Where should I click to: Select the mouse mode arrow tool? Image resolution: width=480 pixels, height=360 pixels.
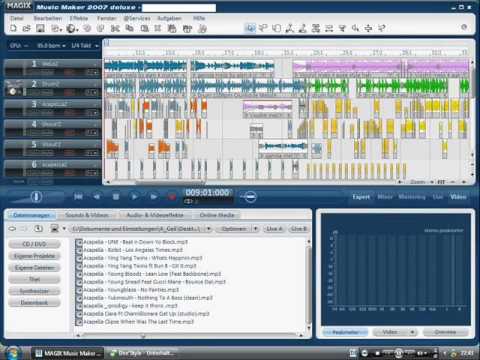coord(250,28)
